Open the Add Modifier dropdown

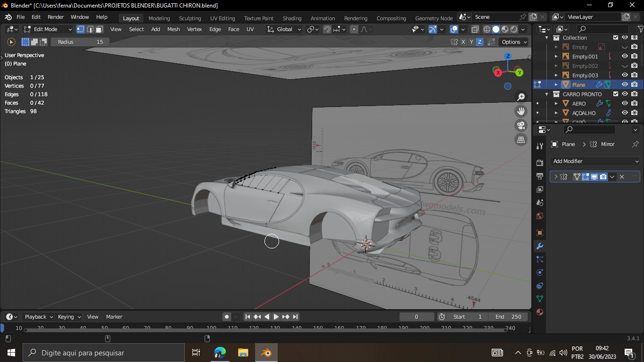595,161
